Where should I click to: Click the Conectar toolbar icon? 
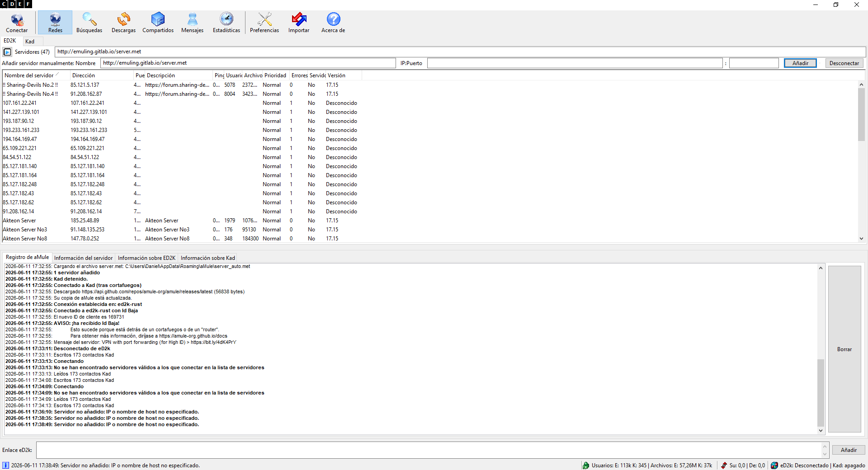(x=17, y=23)
